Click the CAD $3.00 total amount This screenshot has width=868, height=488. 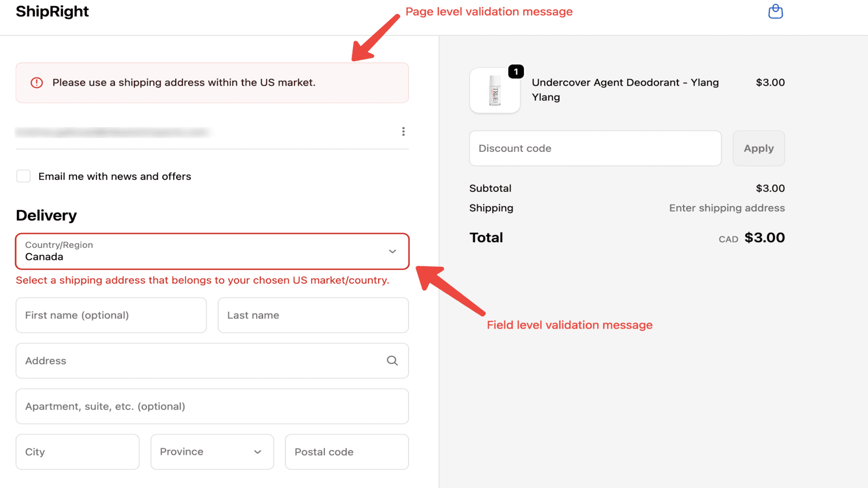[751, 237]
